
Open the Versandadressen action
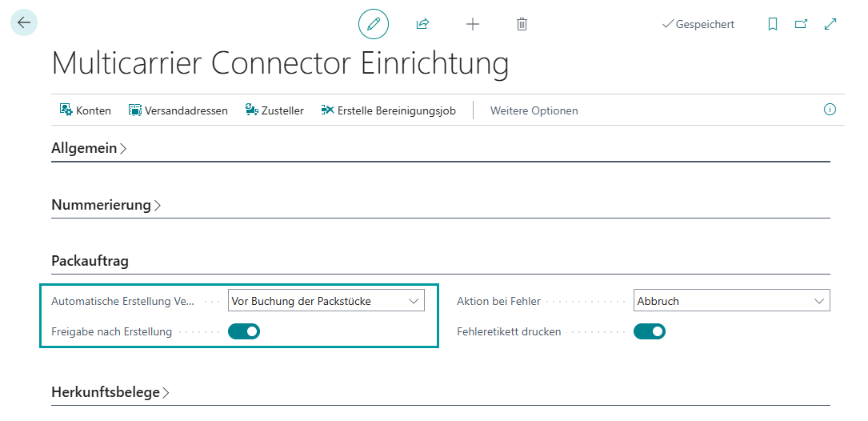tap(178, 110)
